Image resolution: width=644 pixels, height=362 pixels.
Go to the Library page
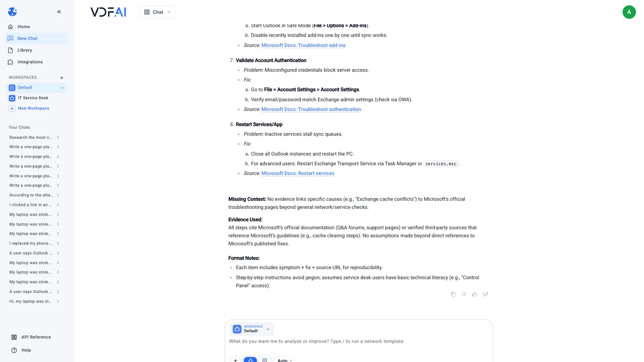[25, 50]
